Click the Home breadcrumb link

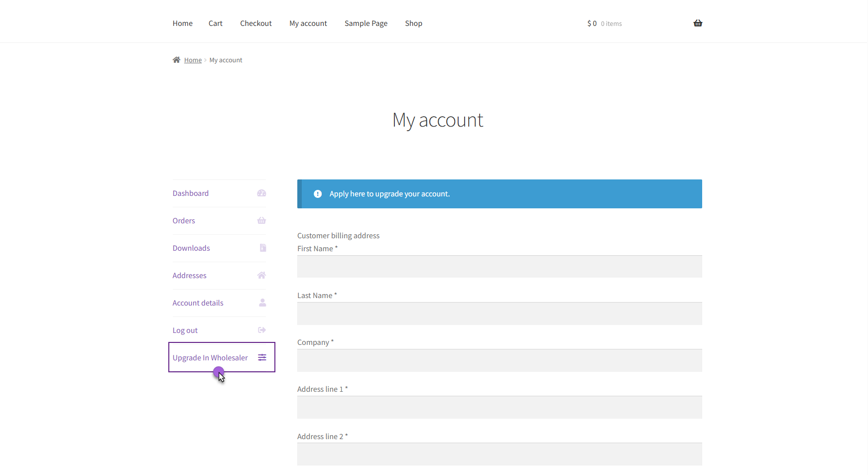tap(193, 60)
